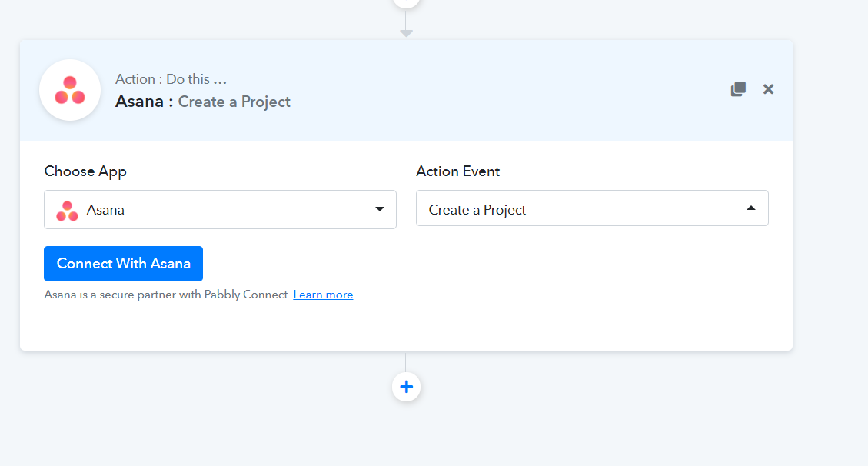Click the header title Asana : Create a Project
868x466 pixels.
[x=203, y=102]
